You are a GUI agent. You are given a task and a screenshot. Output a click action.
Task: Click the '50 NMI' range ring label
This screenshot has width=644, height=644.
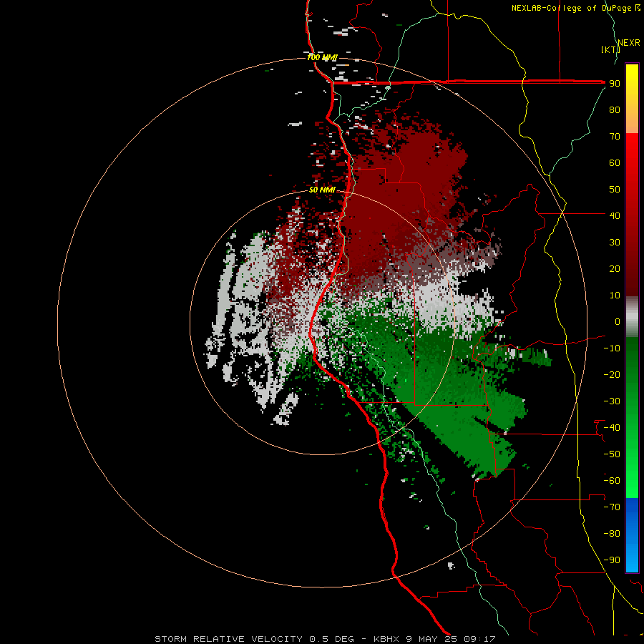coord(322,190)
